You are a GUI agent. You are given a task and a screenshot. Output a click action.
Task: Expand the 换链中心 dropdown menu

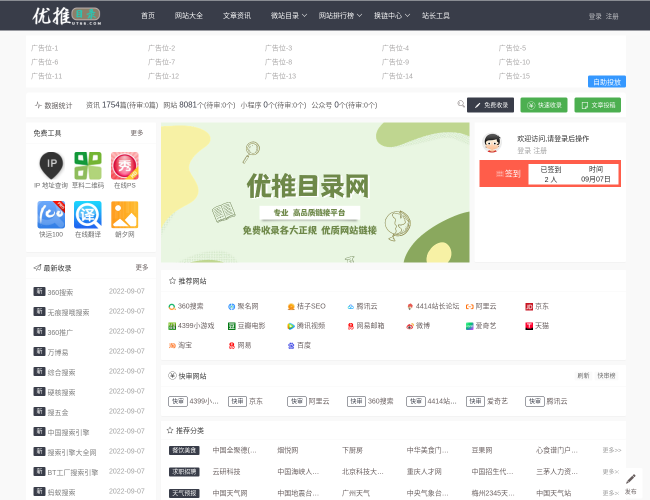[x=392, y=15]
